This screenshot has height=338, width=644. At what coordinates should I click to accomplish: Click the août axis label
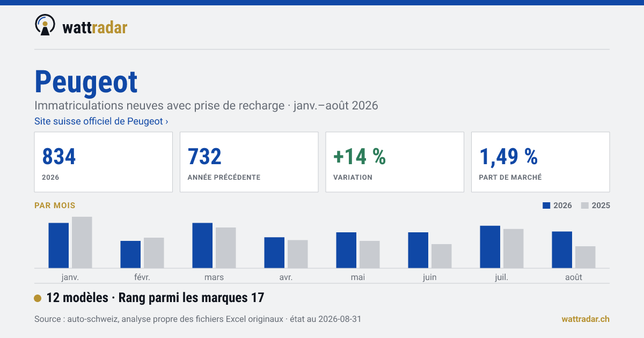pyautogui.click(x=574, y=277)
